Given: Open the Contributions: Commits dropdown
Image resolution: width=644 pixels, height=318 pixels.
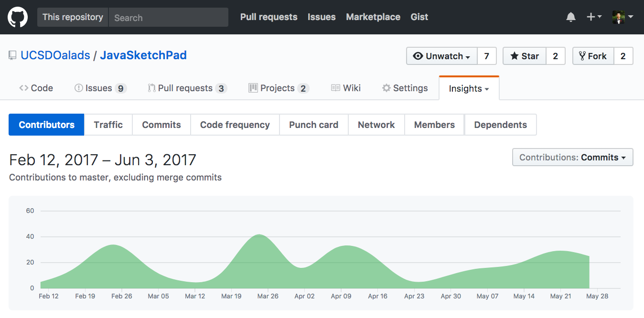Looking at the screenshot, I should [573, 157].
